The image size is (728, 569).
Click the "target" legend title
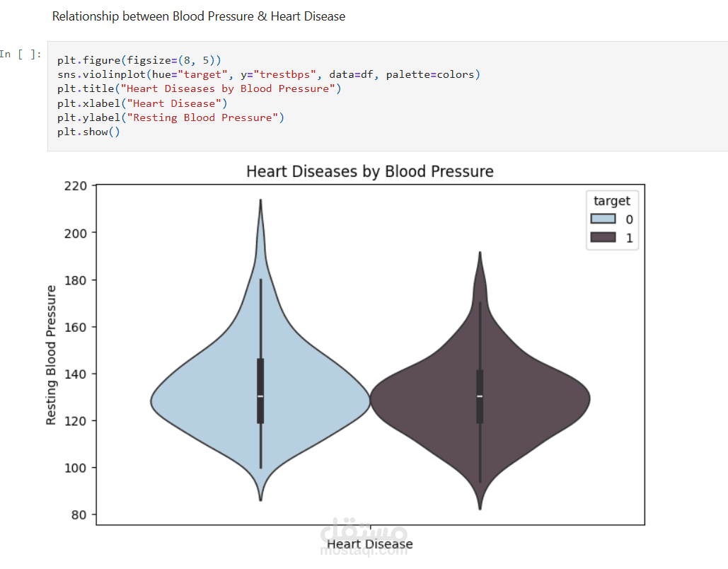tap(612, 201)
